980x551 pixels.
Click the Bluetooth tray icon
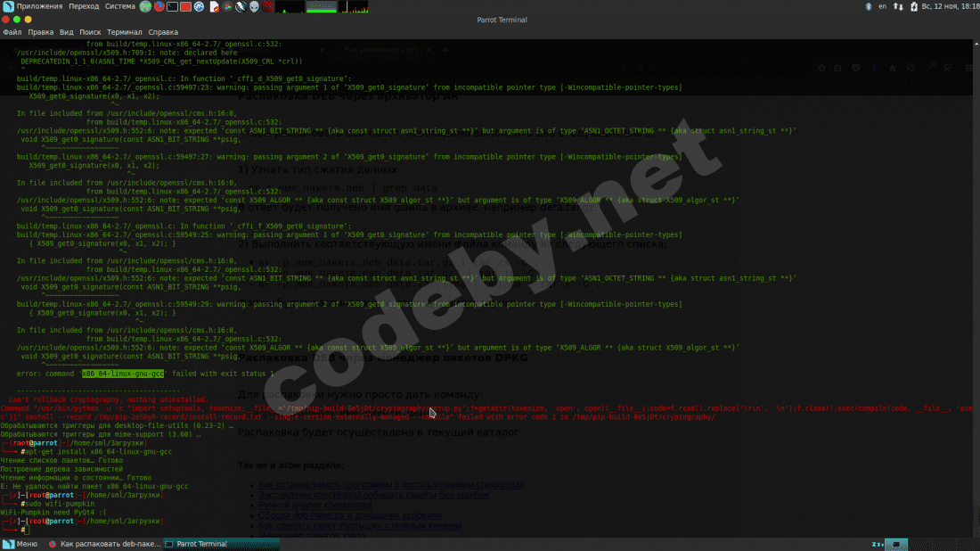tap(869, 6)
